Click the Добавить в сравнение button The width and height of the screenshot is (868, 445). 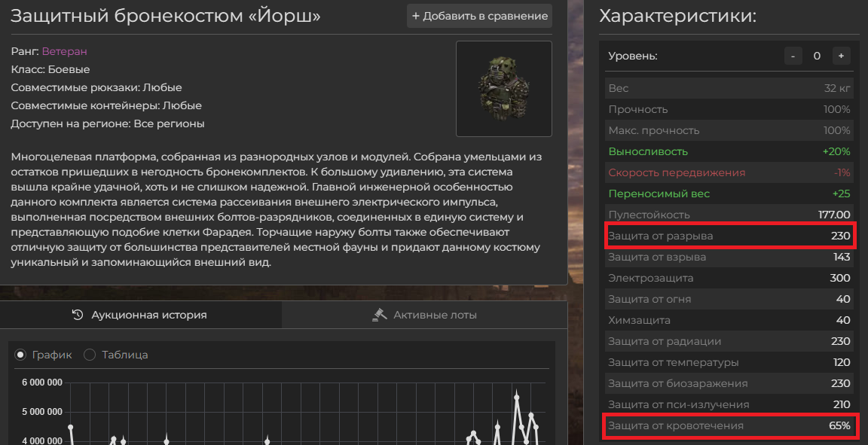click(x=479, y=16)
